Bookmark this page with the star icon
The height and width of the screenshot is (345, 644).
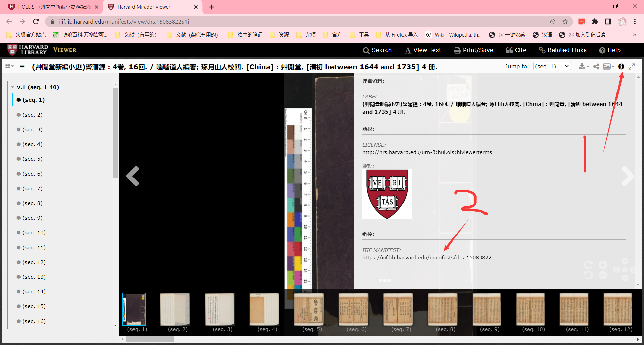click(x=565, y=22)
